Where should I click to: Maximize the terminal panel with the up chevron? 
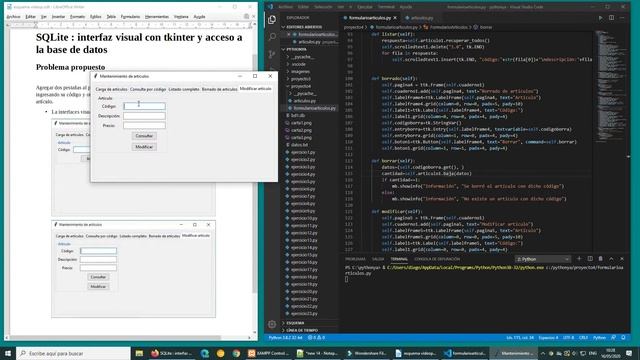coord(611,259)
